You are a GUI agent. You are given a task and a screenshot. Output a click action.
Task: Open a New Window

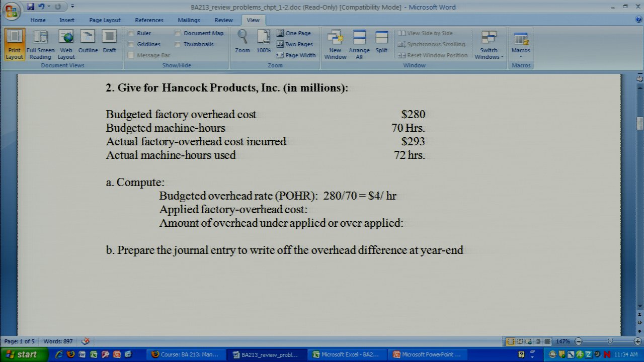tap(335, 44)
